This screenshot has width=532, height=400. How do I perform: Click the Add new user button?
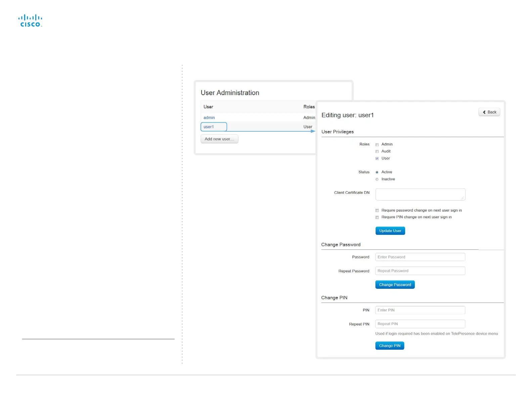point(219,139)
